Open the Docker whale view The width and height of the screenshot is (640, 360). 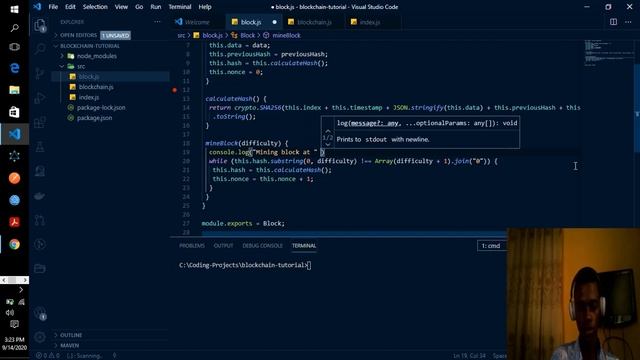(40, 196)
